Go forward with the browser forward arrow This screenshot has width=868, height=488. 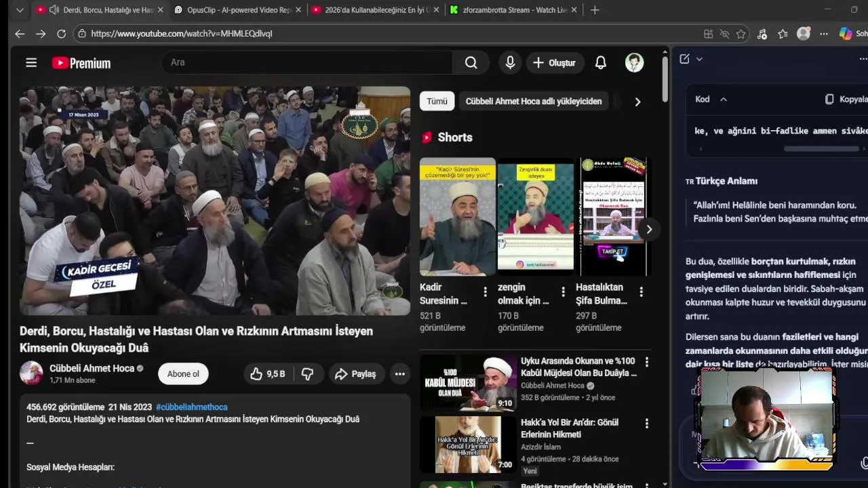click(41, 33)
